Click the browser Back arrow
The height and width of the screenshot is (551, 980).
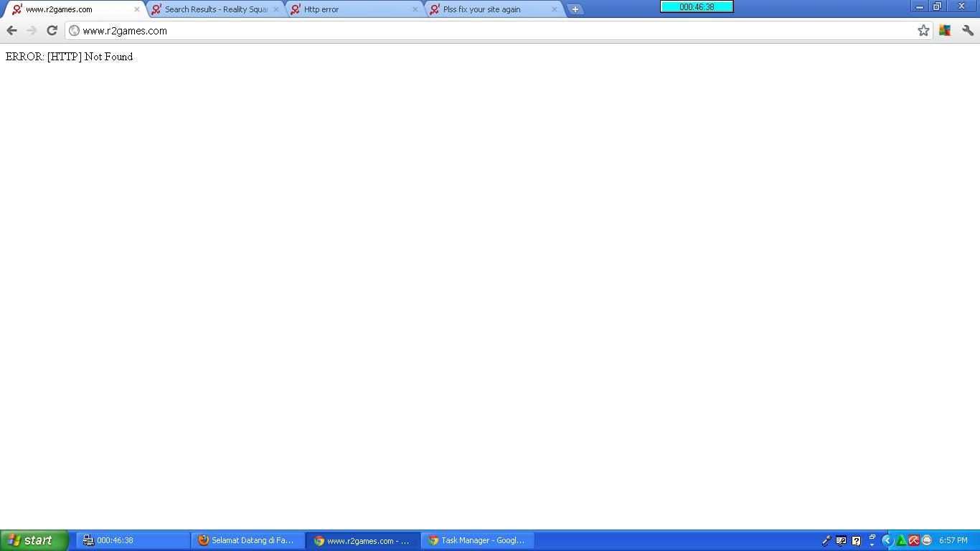coord(11,30)
